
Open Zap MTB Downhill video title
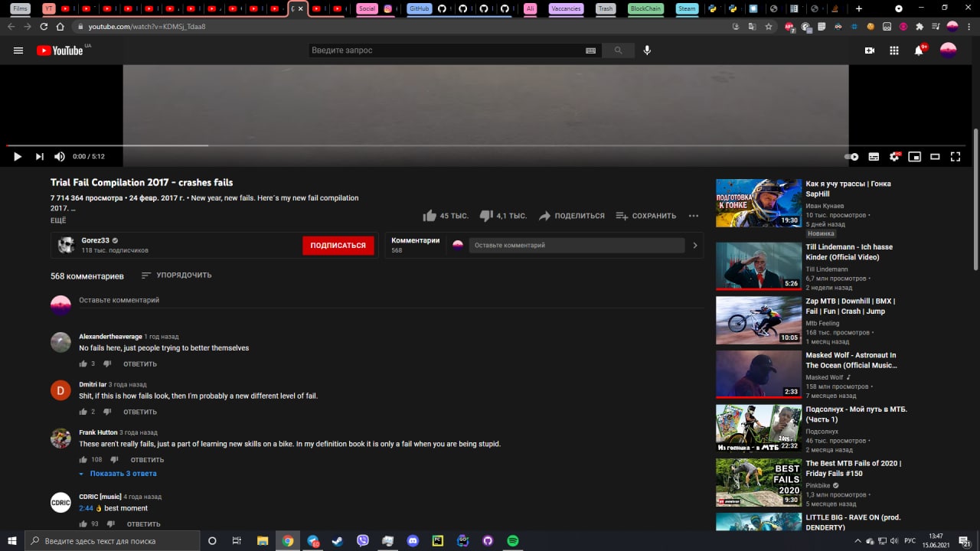tap(851, 306)
